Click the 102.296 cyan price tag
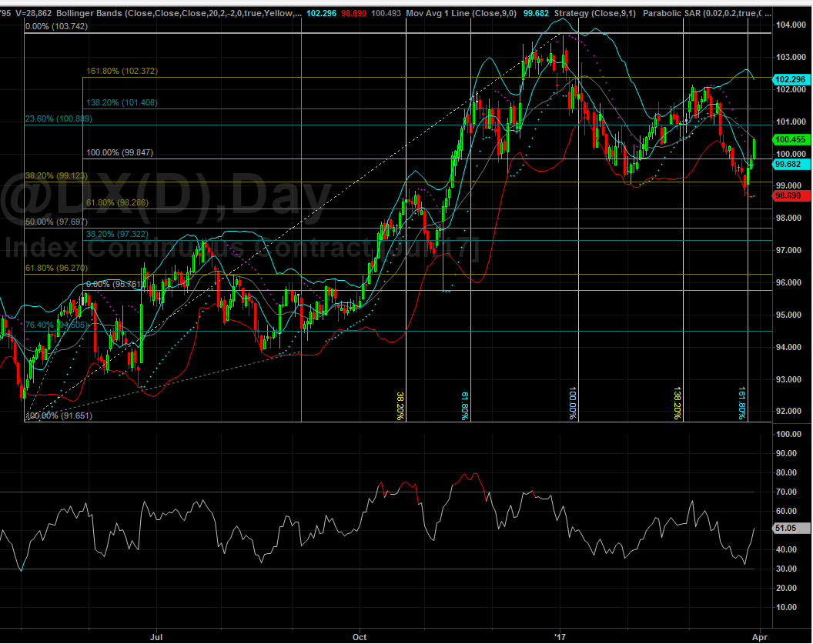Screen dimensions: 813x644 coord(790,78)
